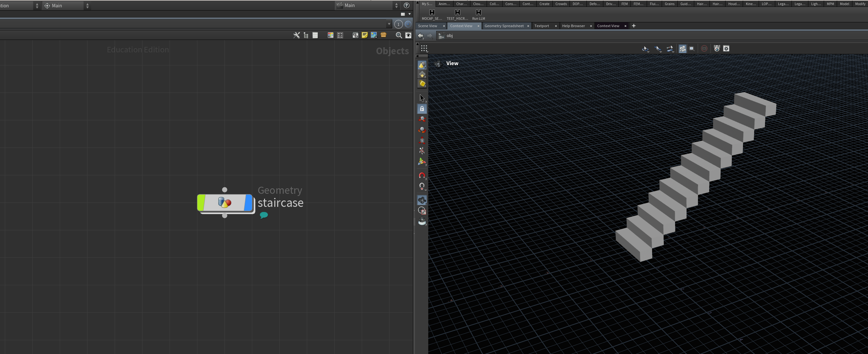868x354 pixels.
Task: Pick the Rotate tool in viewport toolbar
Action: [422, 130]
